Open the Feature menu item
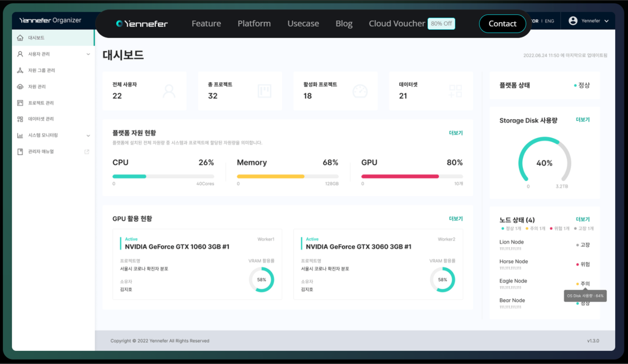The height and width of the screenshot is (364, 628). tap(206, 24)
